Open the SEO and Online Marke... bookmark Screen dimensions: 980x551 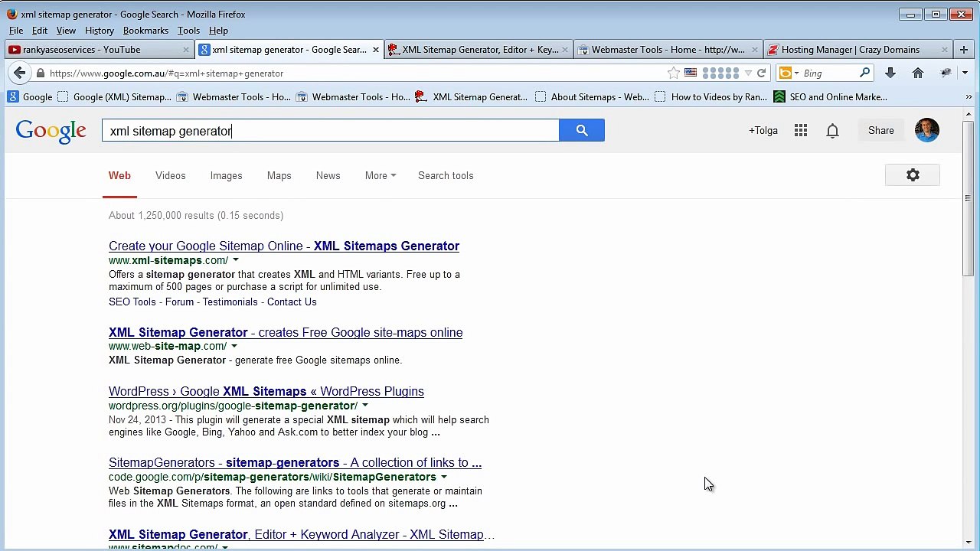[x=830, y=97]
